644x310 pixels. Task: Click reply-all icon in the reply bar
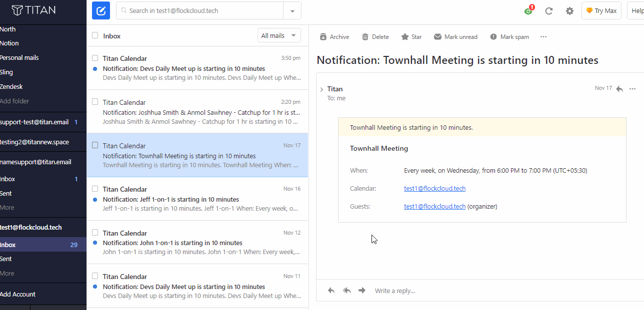click(346, 291)
